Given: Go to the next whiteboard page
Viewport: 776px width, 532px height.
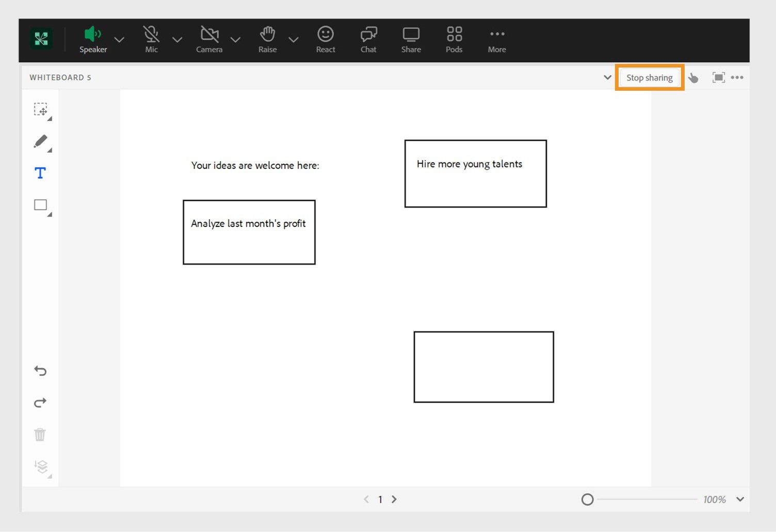Looking at the screenshot, I should [394, 499].
